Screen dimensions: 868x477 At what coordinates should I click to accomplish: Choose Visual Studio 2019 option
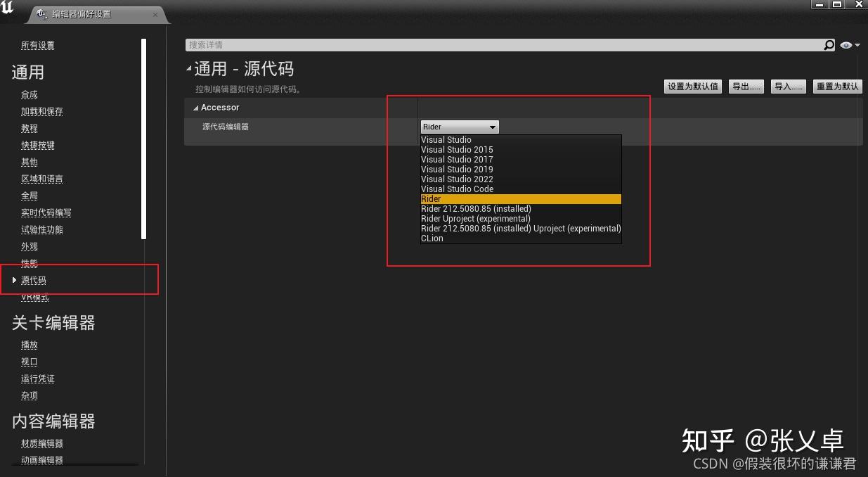(x=521, y=169)
